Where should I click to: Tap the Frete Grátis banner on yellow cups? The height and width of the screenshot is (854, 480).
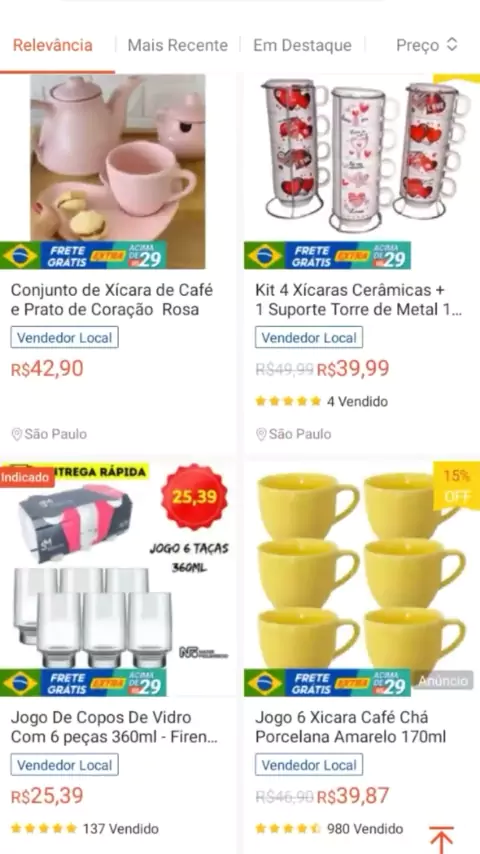coord(327,682)
